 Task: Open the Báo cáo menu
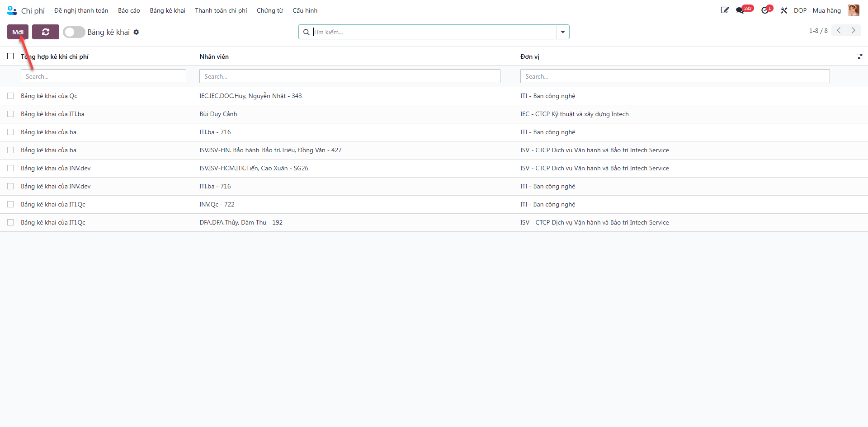[129, 10]
